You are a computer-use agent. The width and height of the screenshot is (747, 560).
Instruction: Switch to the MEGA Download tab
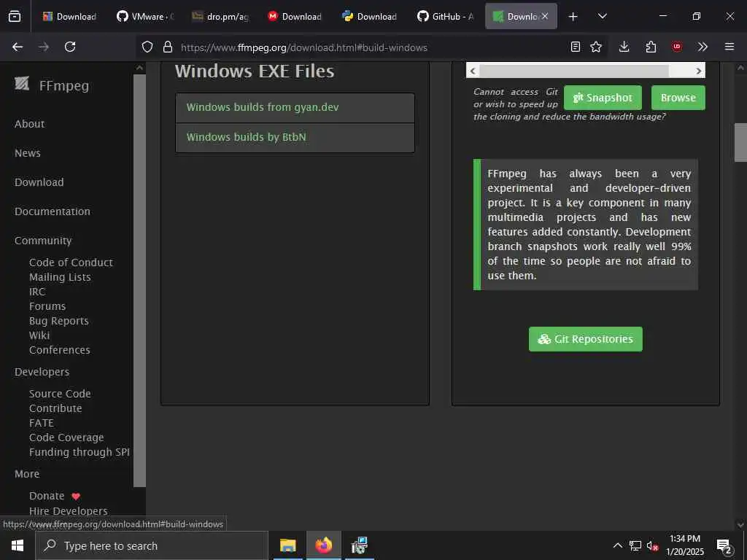point(295,16)
